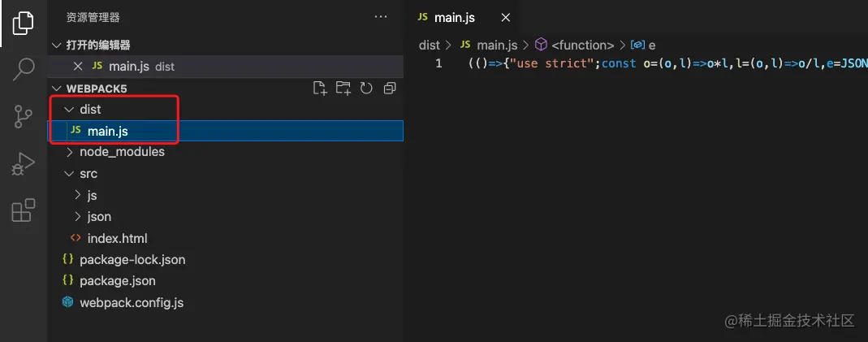Open Run and Debug view icon
Screen dimensions: 868x342
pos(23,164)
